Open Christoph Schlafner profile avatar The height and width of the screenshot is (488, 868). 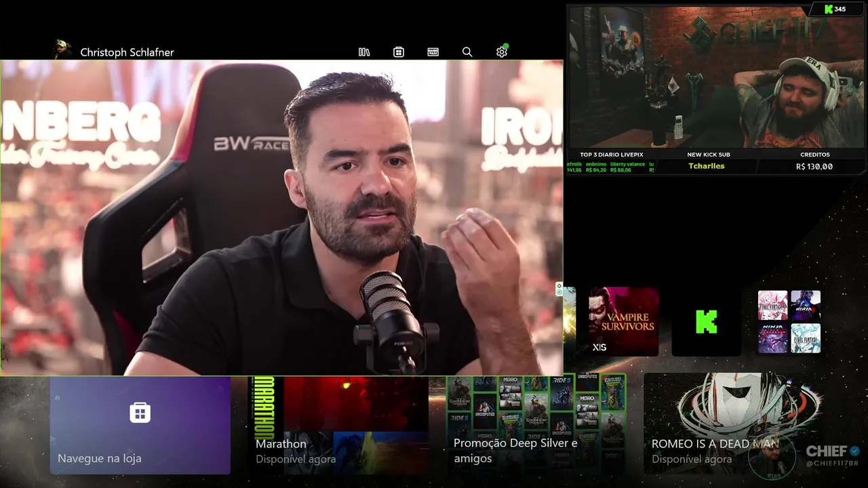pos(62,49)
